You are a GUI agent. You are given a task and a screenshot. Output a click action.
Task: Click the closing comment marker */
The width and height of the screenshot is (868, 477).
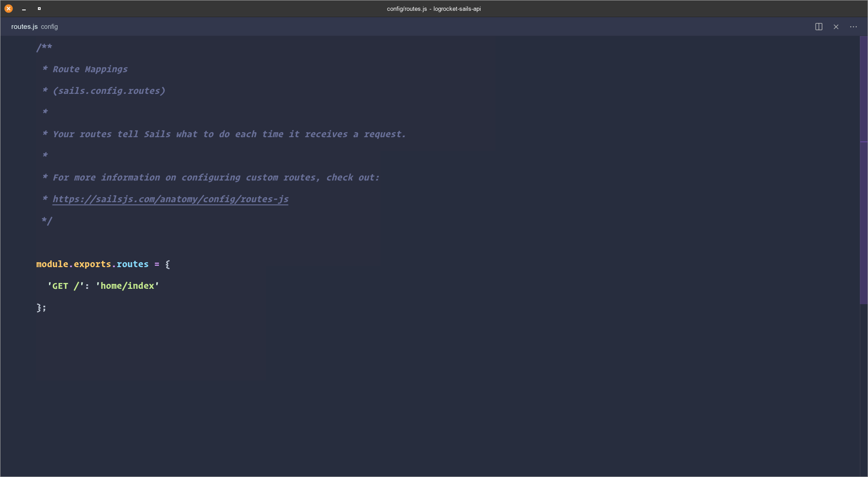[47, 221]
